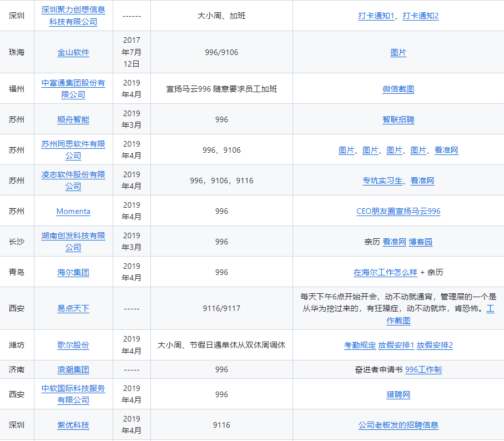Click the 济南 city cell
Screen dimensions: 504x441
(17, 369)
